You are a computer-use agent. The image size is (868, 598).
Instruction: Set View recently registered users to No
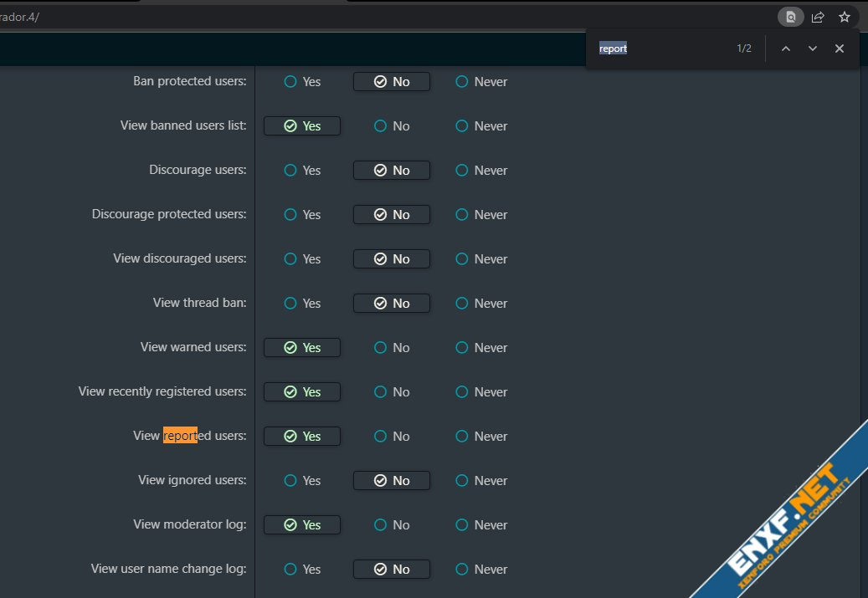click(x=392, y=391)
